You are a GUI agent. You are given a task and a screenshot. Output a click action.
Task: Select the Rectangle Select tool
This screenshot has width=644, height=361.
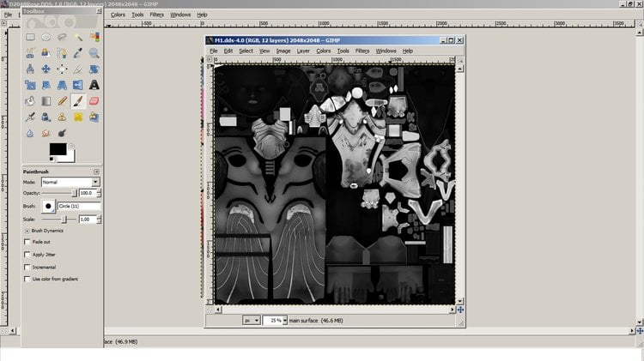30,38
